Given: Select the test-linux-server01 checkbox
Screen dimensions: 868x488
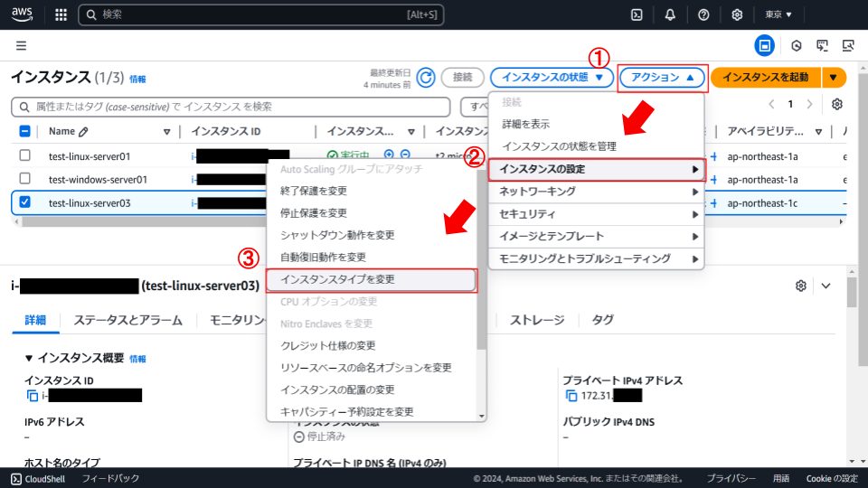Looking at the screenshot, I should (x=25, y=155).
